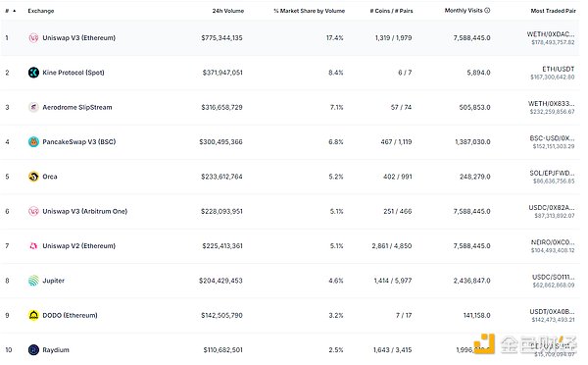
Task: Open the ETH/USDT most traded pair
Action: click(558, 69)
